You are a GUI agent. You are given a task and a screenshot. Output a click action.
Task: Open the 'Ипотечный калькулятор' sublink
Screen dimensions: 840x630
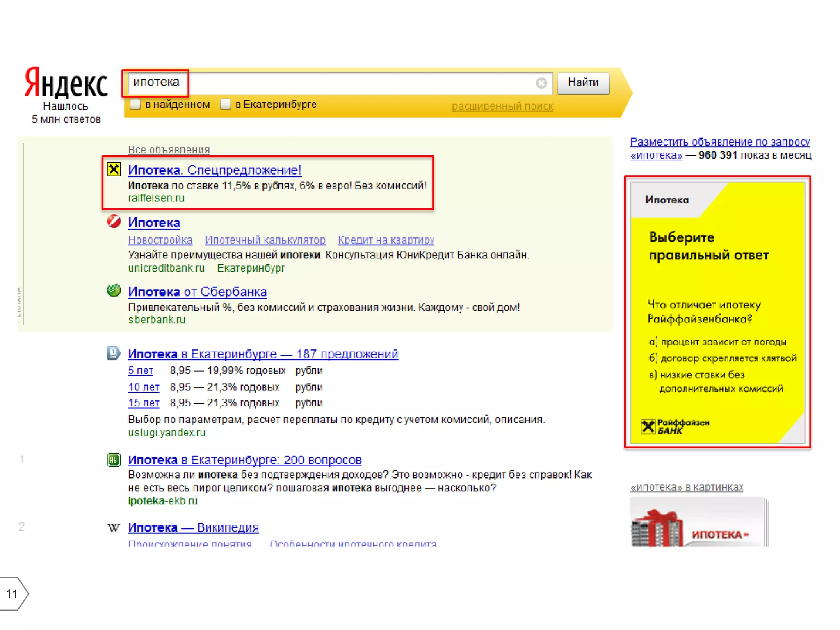point(265,240)
